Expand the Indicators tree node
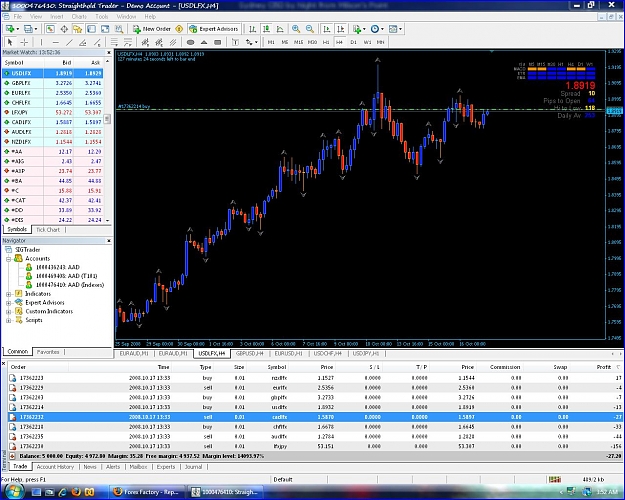Screen dimensions: 625x500 [x=8, y=294]
